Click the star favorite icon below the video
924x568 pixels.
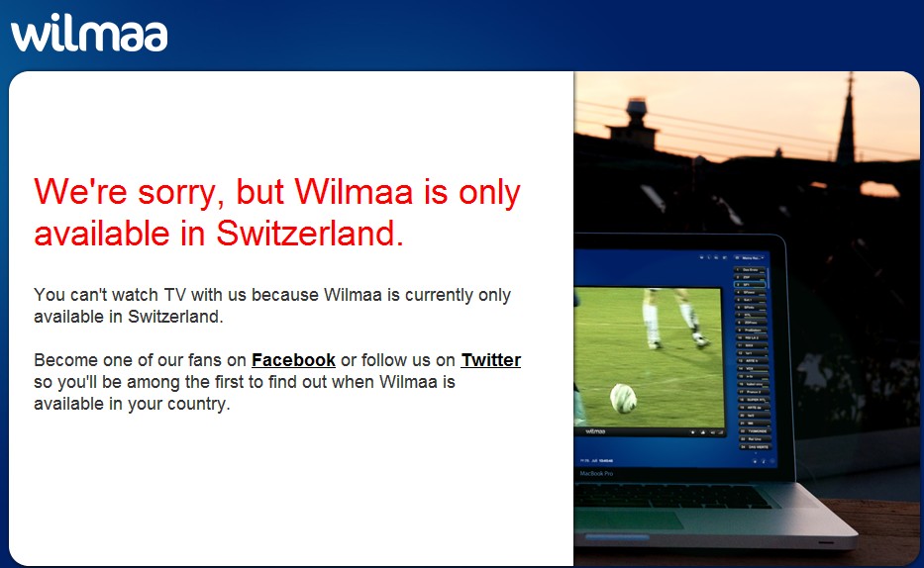coord(693,432)
